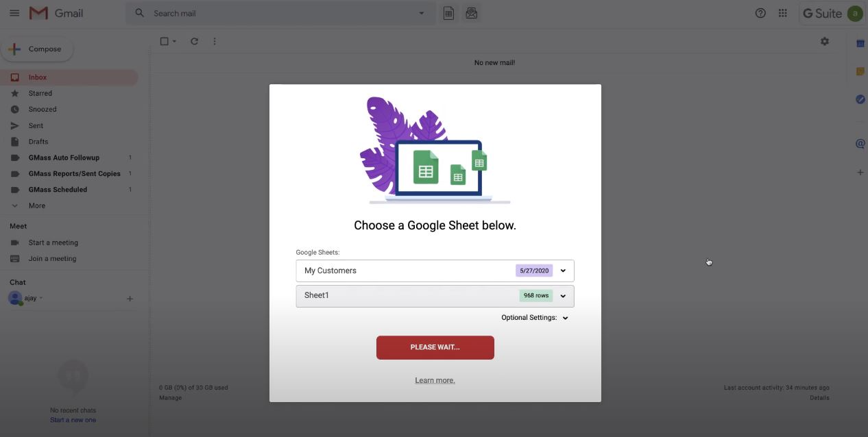Expand Optional Settings
The width and height of the screenshot is (868, 437).
point(535,318)
